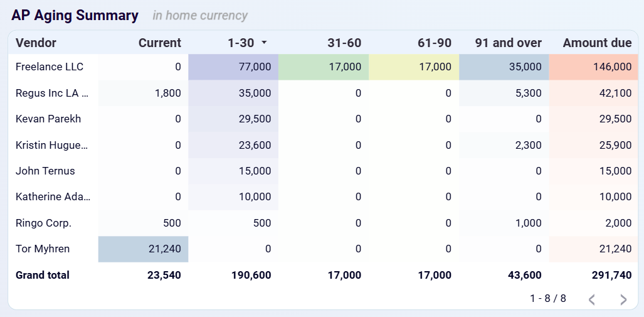
Task: Click Ringo Corp.'s 1,000 in 91 and over
Action: coord(504,223)
